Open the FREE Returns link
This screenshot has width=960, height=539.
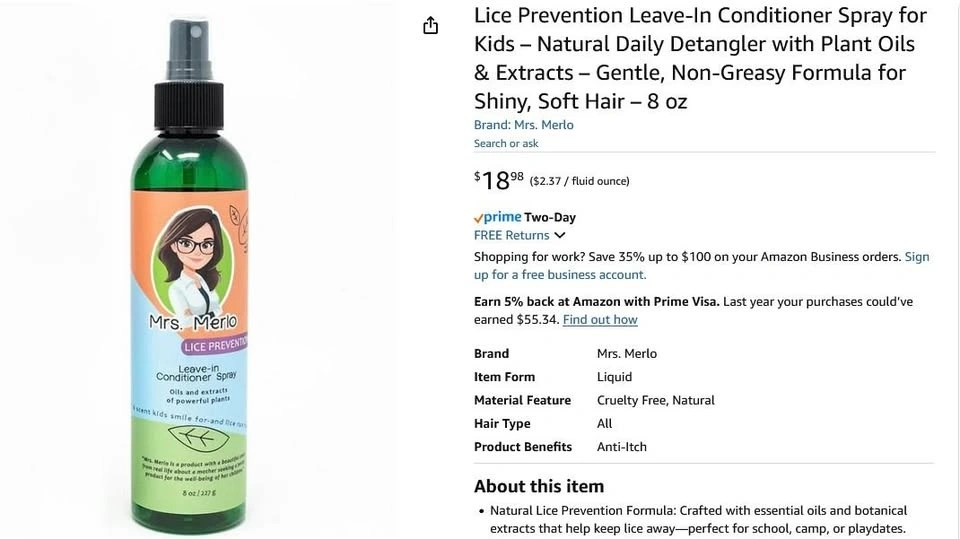[x=511, y=235]
